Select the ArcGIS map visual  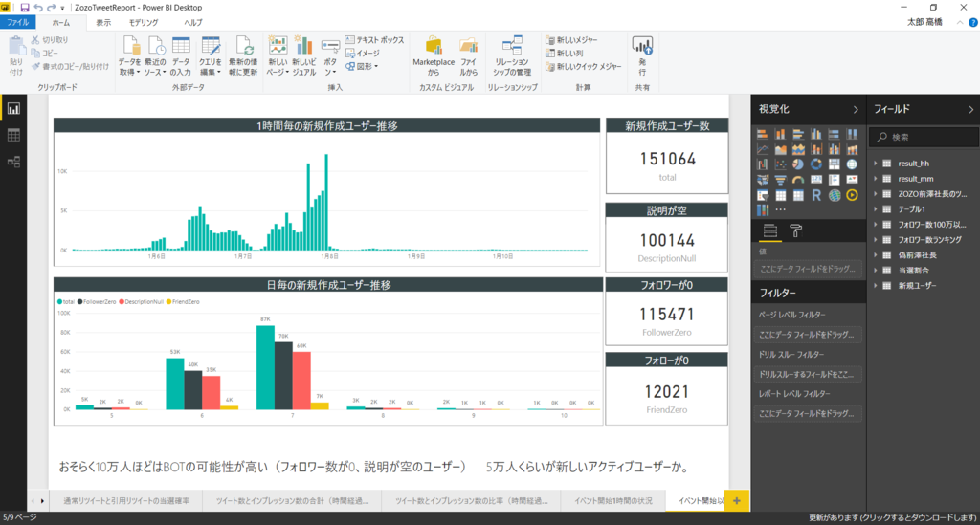(x=835, y=195)
